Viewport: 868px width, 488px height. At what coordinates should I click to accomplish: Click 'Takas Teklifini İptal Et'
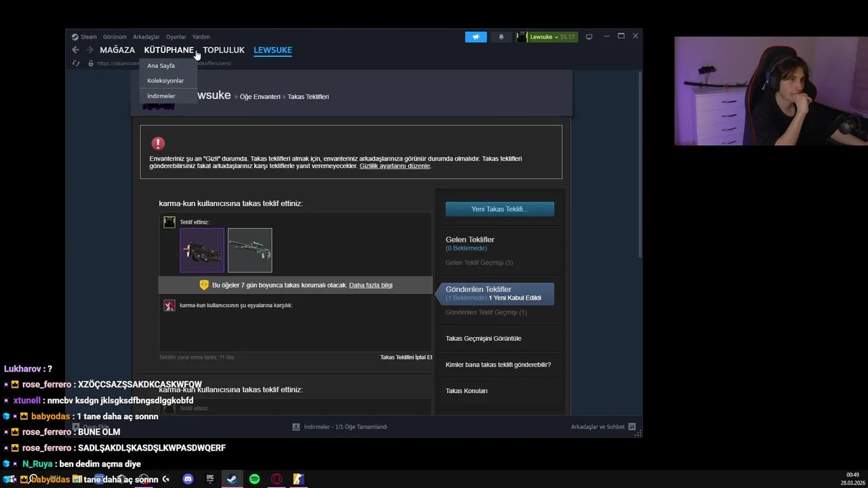406,357
